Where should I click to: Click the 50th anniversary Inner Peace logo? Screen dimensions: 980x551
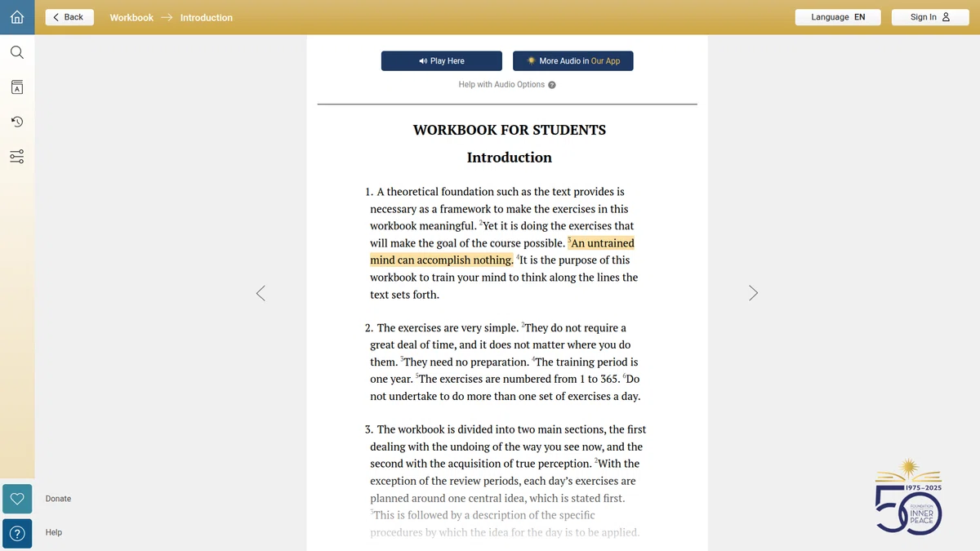909,497
